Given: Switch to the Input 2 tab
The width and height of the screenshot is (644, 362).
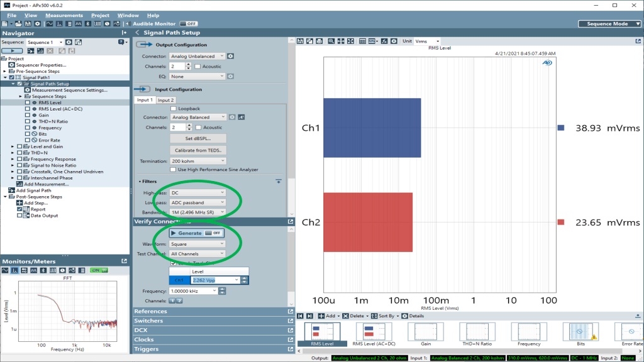Looking at the screenshot, I should [165, 100].
